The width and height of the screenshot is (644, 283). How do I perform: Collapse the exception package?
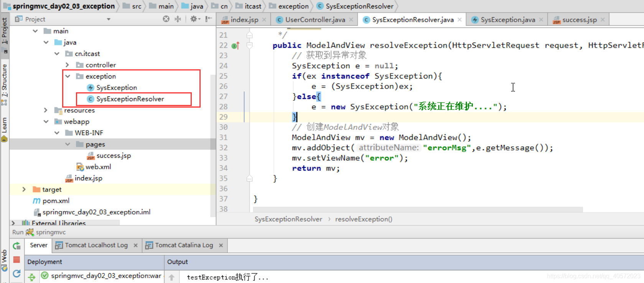tap(68, 76)
